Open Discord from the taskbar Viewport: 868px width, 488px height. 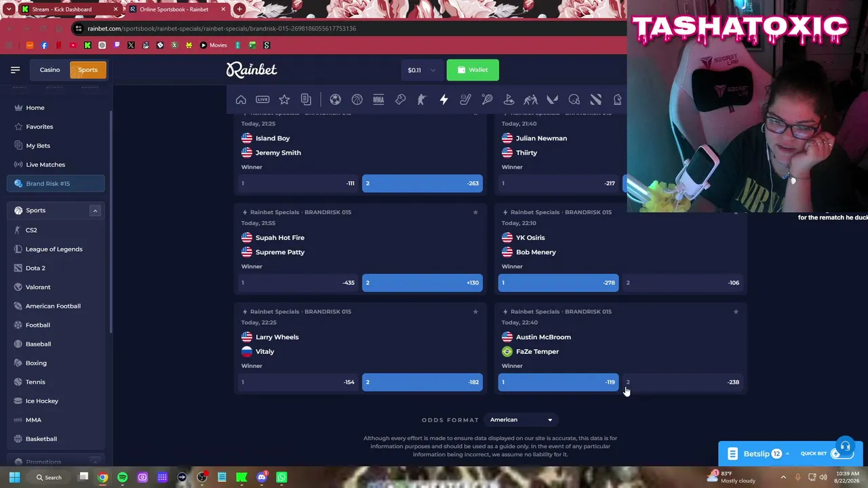tap(262, 477)
